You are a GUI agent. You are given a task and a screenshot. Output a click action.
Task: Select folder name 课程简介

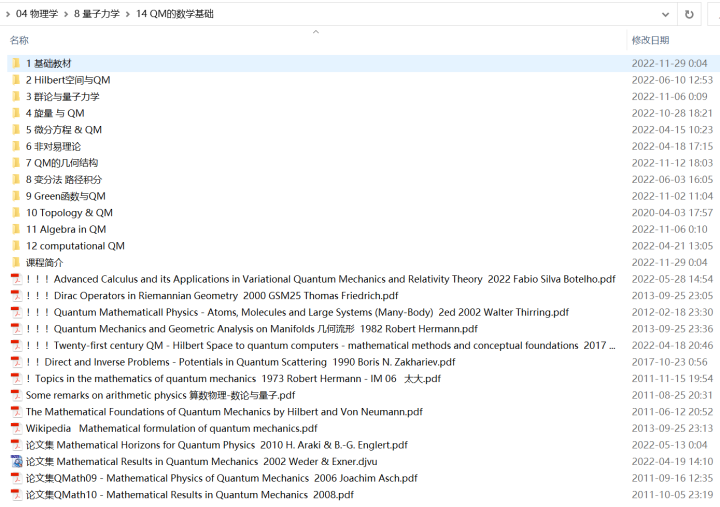pyautogui.click(x=45, y=262)
